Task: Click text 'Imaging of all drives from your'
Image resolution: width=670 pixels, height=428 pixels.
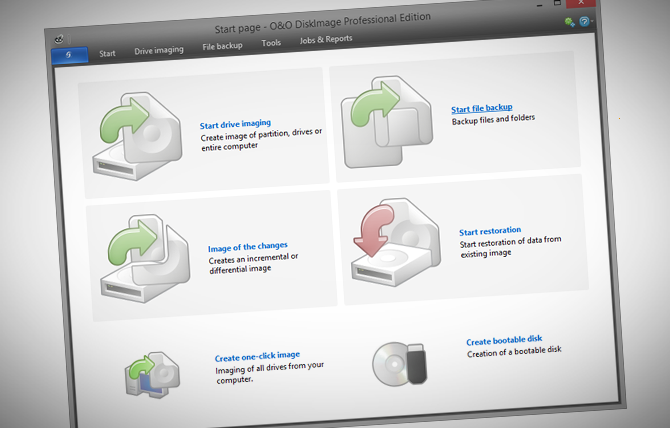Action: 270,367
